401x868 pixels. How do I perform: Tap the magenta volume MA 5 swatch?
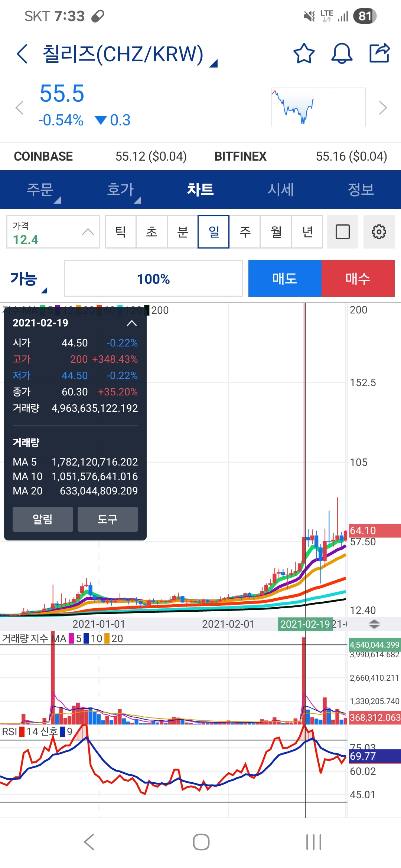coord(71,638)
